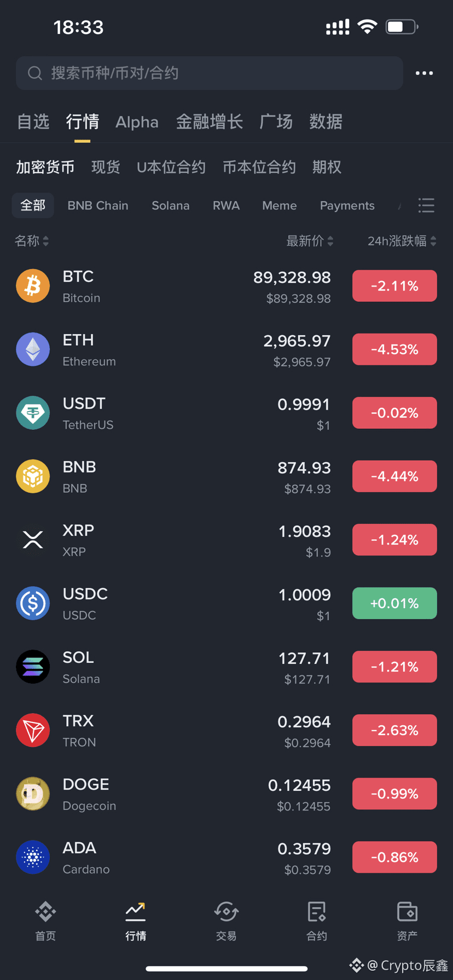Sort list by 最新价 column
The height and width of the screenshot is (980, 453).
tap(310, 241)
